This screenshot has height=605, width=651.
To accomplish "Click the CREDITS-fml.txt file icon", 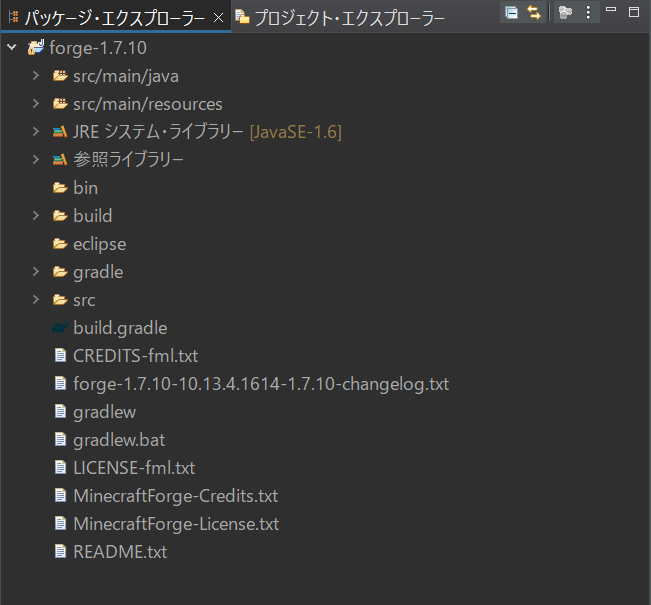I will tap(61, 355).
